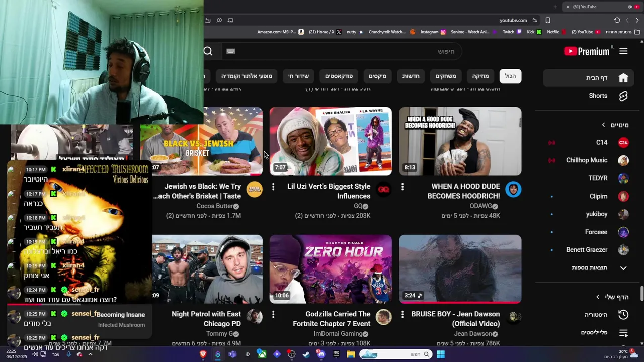Open Kick bookmark in bookmarks bar
Image resolution: width=644 pixels, height=362 pixels.
pyautogui.click(x=534, y=32)
